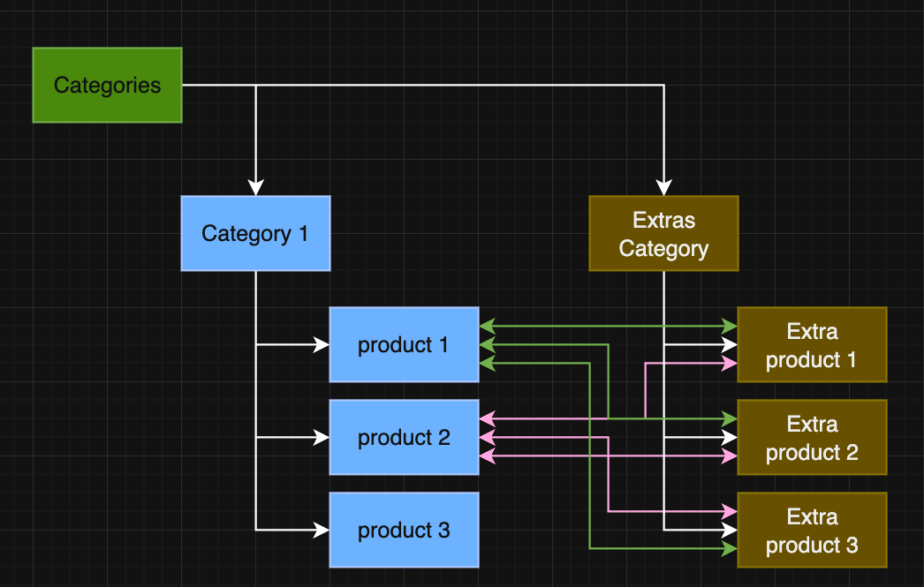This screenshot has width=924, height=587.
Task: Click the blue Category 1 node
Action: 255,233
